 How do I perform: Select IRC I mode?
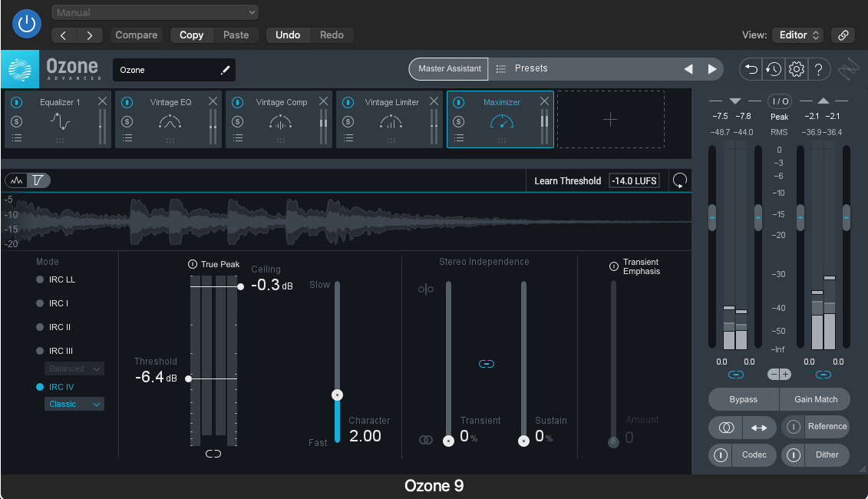tap(53, 303)
